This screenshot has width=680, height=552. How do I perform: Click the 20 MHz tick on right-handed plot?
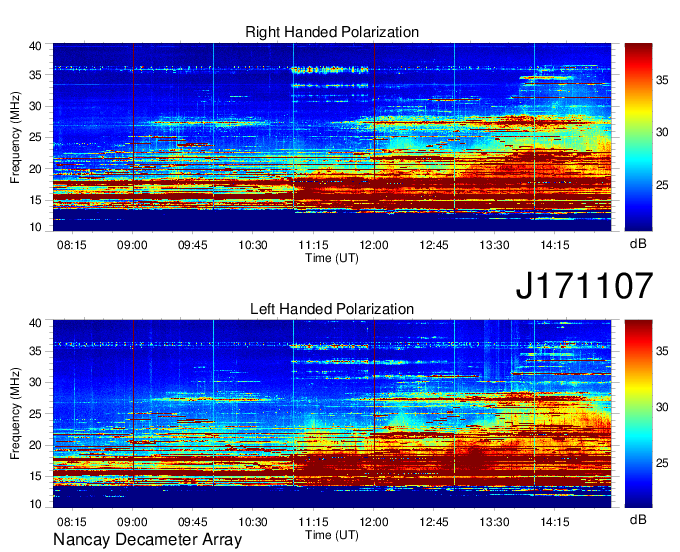[x=36, y=169]
